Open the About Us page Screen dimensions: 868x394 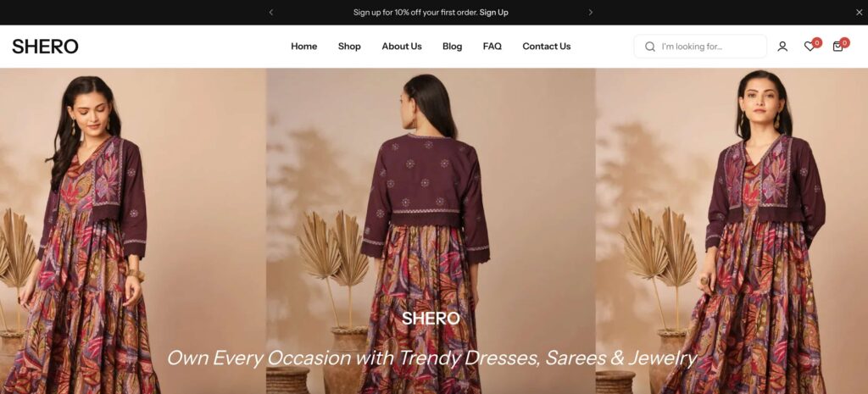tap(401, 47)
